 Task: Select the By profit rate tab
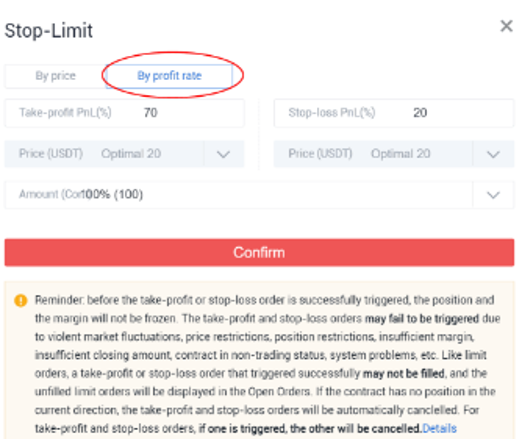[169, 76]
